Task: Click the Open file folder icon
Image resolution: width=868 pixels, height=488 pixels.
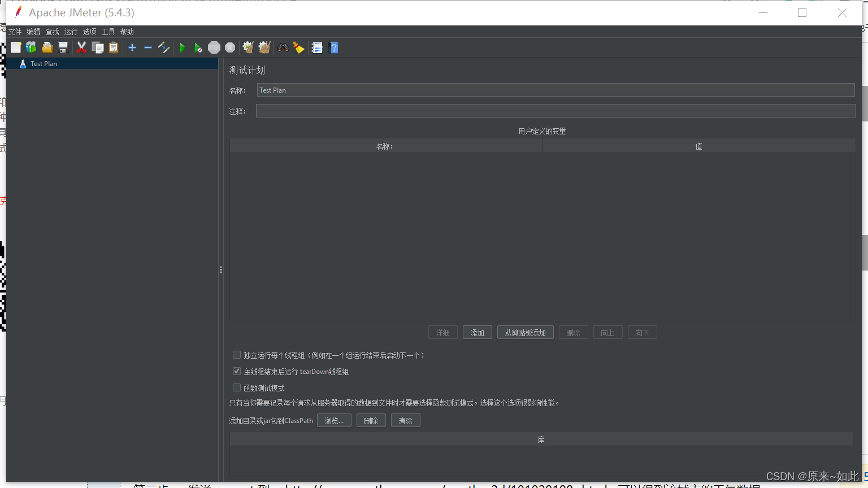Action: pyautogui.click(x=47, y=47)
